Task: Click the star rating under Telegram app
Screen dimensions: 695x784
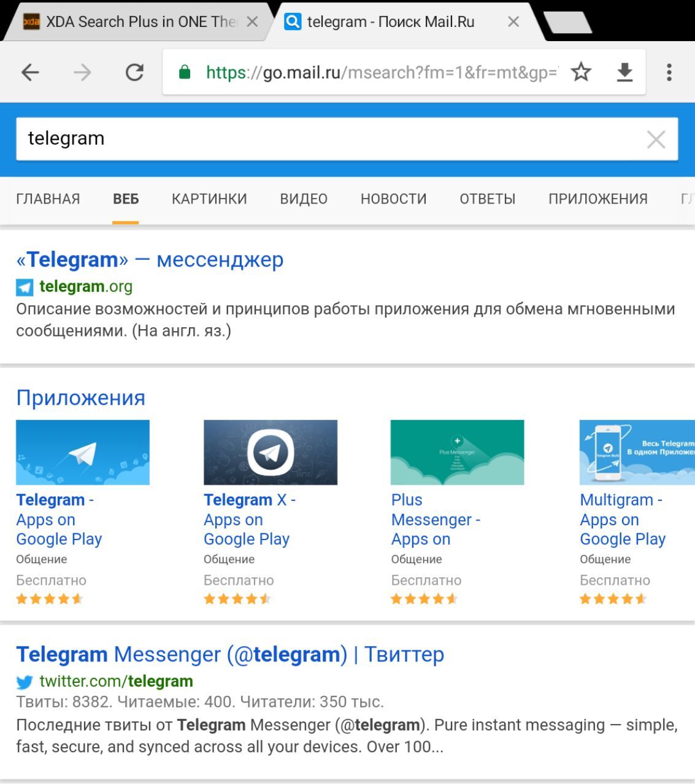Action: tap(50, 599)
